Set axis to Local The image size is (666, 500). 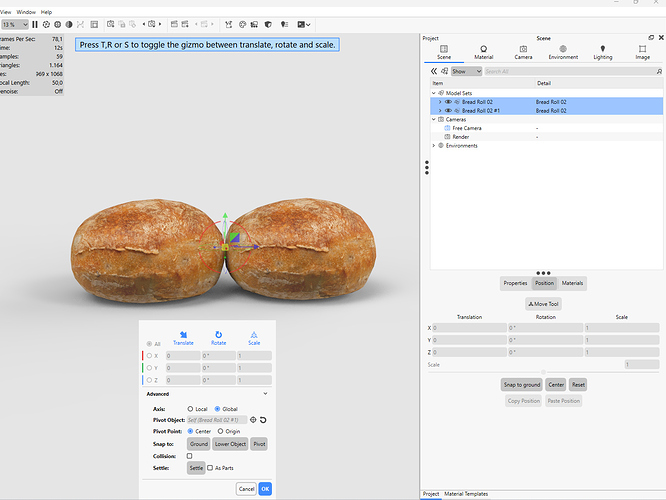click(x=190, y=409)
